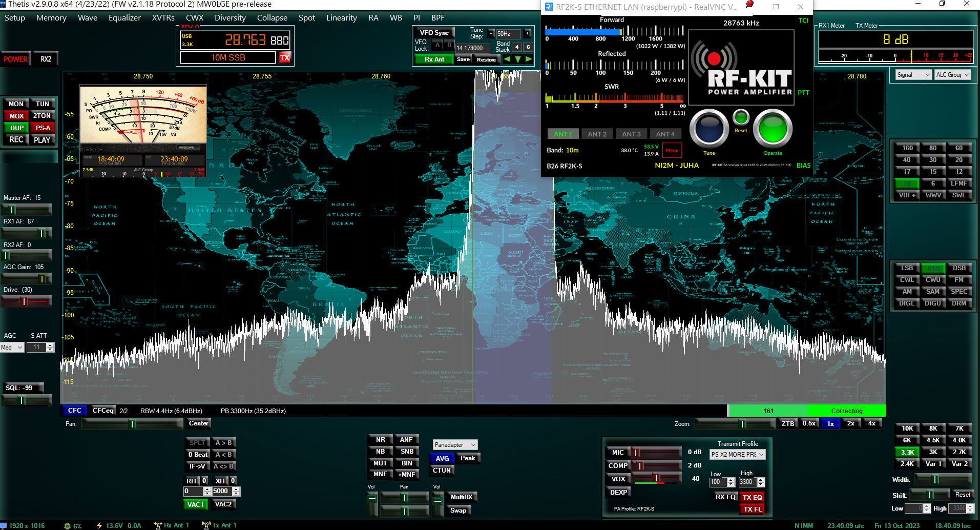
Task: Toggle the TUN tune button
Action: coord(43,104)
